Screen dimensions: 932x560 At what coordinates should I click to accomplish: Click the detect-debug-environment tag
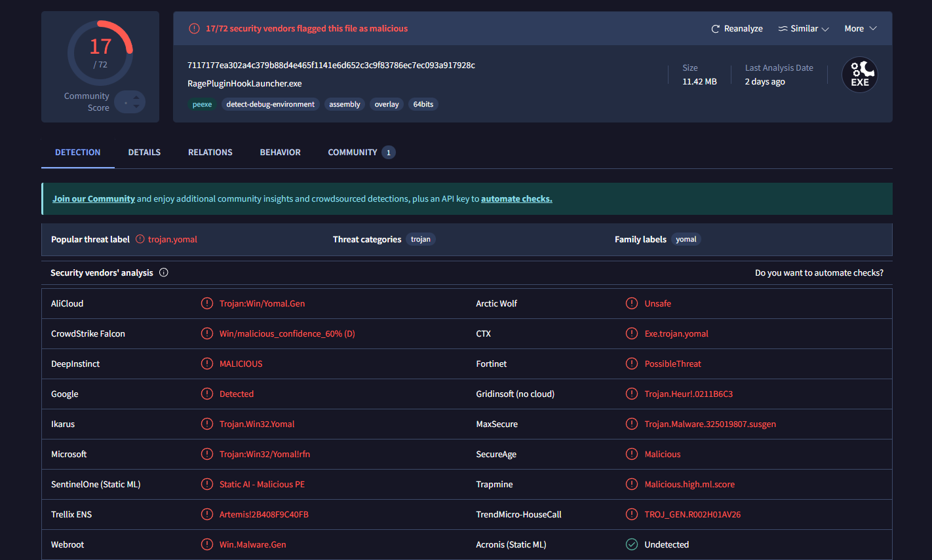tap(270, 104)
